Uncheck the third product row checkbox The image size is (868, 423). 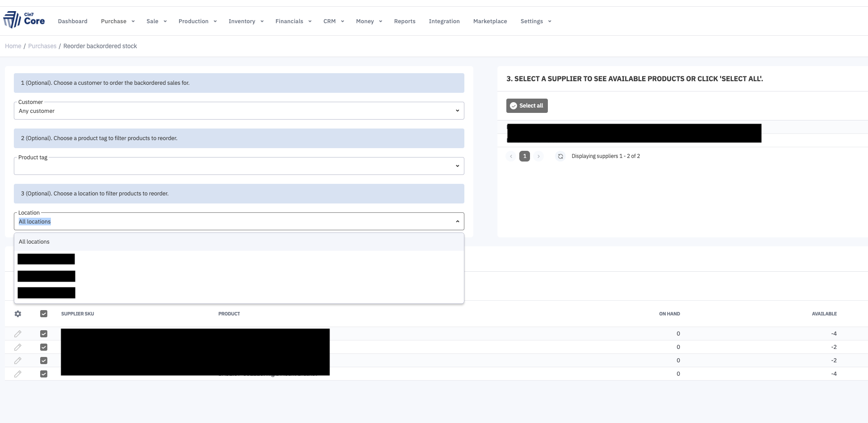tap(44, 361)
